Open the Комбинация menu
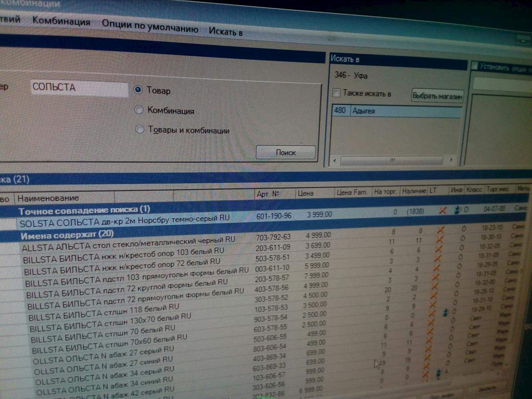 click(x=61, y=21)
